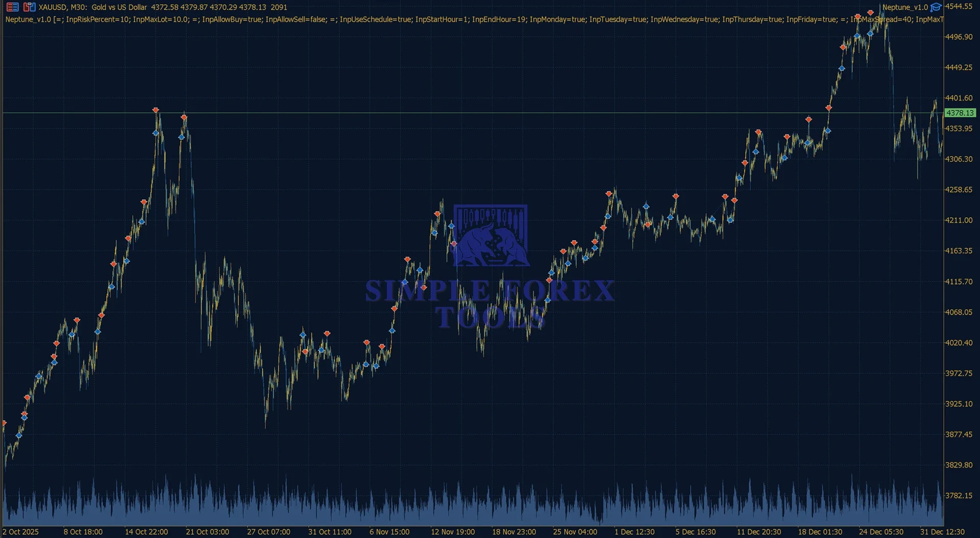Click the 2 Oct 2025 date label

21,532
